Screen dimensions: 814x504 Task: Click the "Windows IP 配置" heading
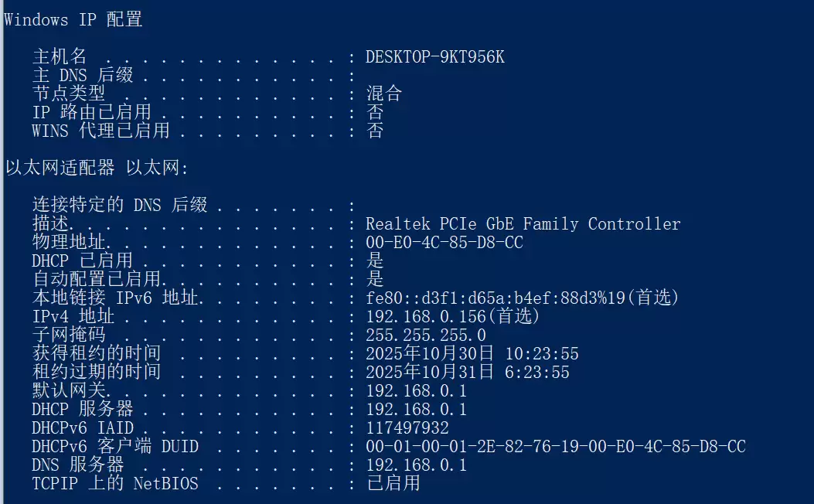click(73, 20)
